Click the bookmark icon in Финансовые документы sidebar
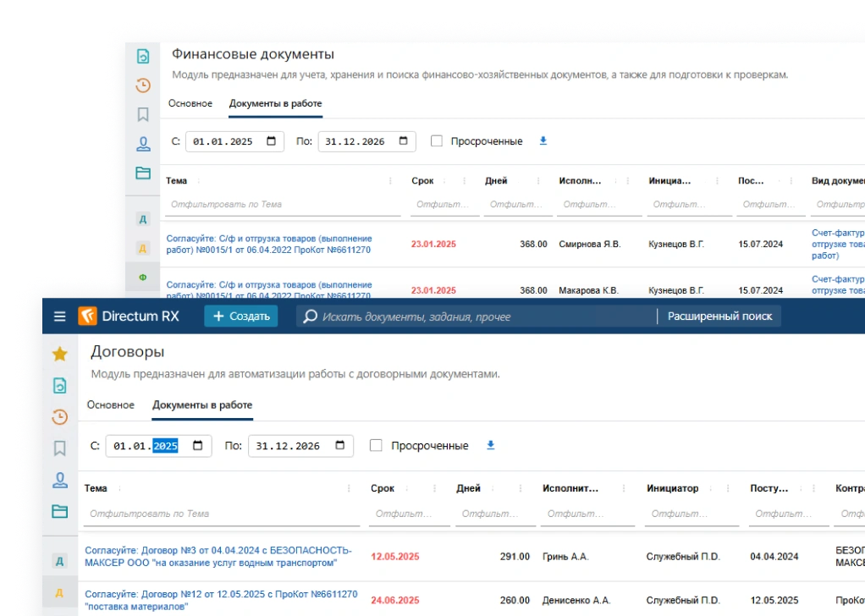Screen dimensions: 865x616 coord(143,115)
